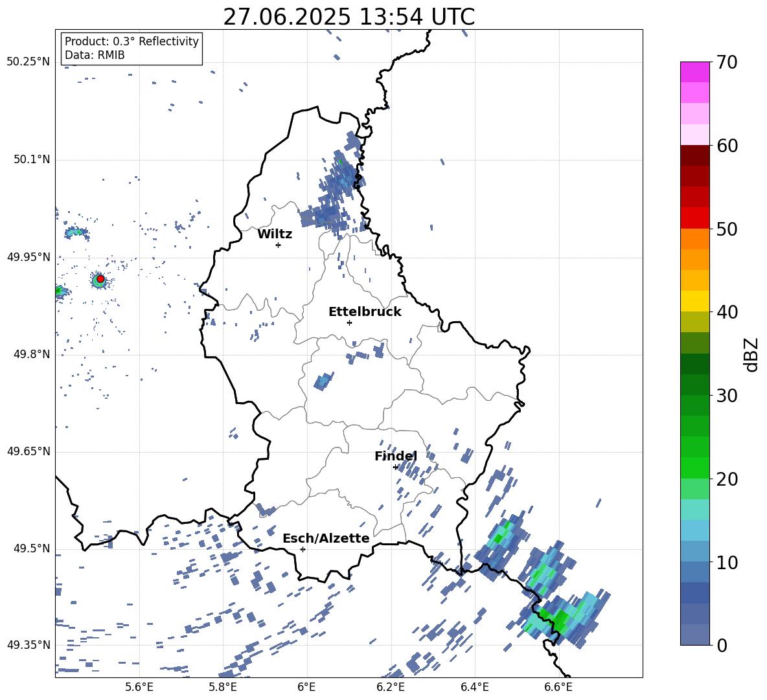Click the 6.2°E longitude label
This screenshot has width=767, height=700.
click(x=391, y=687)
